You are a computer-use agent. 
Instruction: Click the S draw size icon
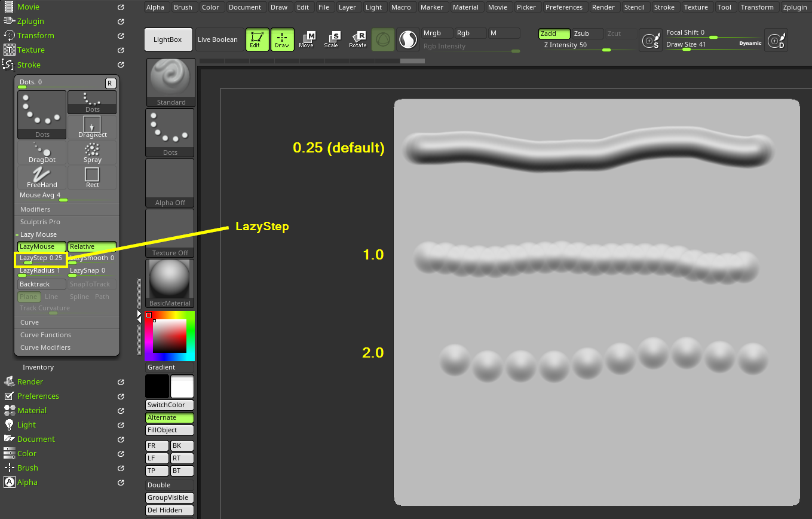coord(650,40)
